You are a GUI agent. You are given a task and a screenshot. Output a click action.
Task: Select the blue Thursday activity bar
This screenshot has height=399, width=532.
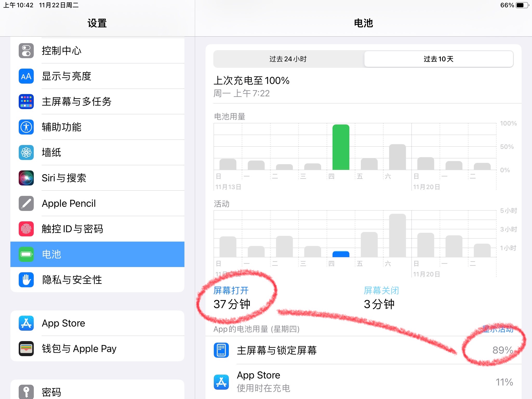(341, 254)
